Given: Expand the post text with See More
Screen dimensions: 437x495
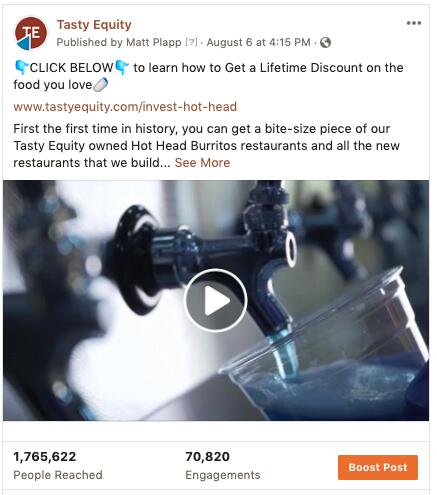Looking at the screenshot, I should point(202,163).
